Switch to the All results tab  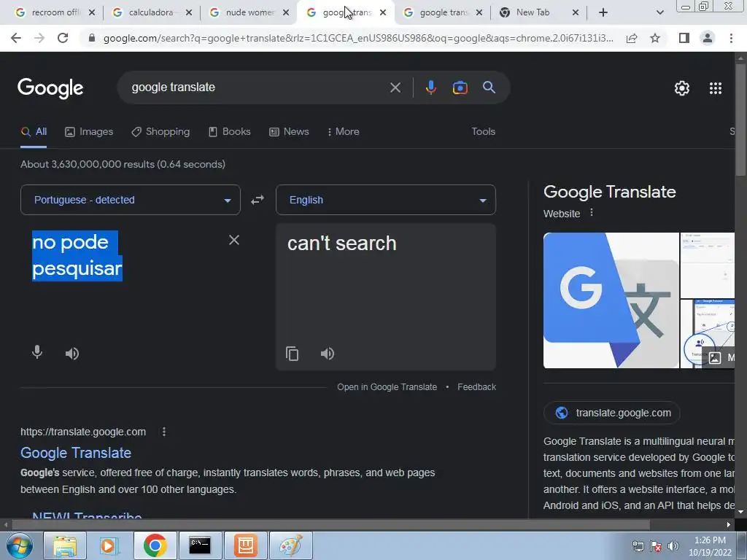pos(34,132)
